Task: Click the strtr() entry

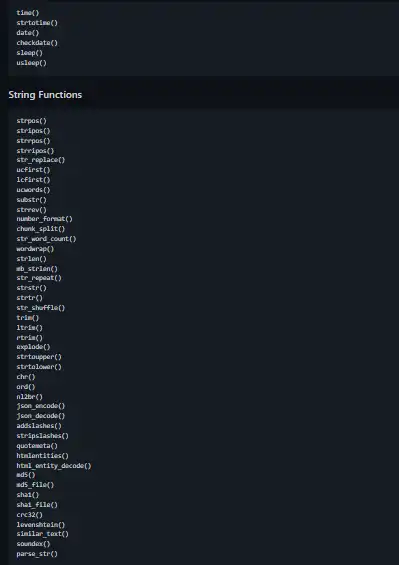Action: point(30,298)
